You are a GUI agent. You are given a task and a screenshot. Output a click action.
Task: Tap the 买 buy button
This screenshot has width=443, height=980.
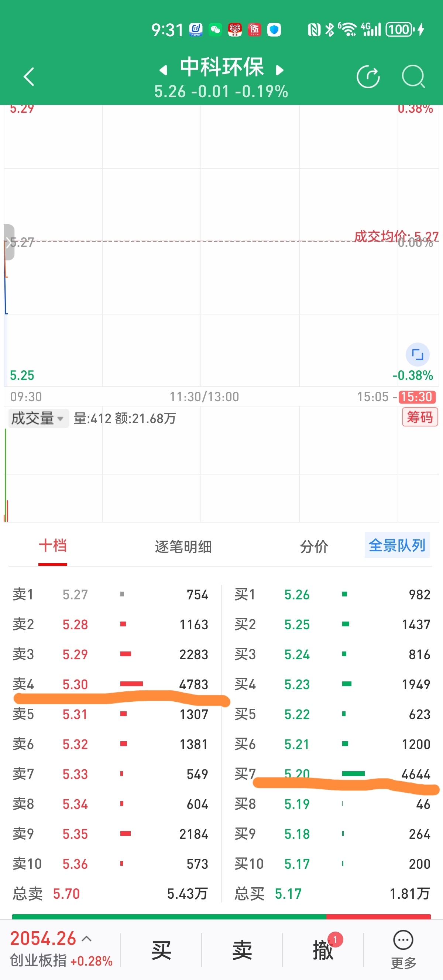click(x=161, y=950)
